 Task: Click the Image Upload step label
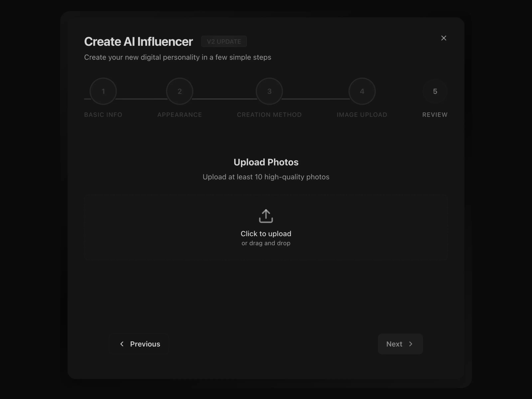[362, 115]
